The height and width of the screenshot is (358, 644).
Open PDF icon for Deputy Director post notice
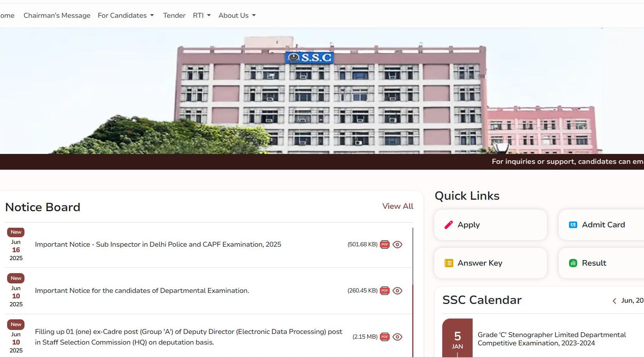coord(385,337)
